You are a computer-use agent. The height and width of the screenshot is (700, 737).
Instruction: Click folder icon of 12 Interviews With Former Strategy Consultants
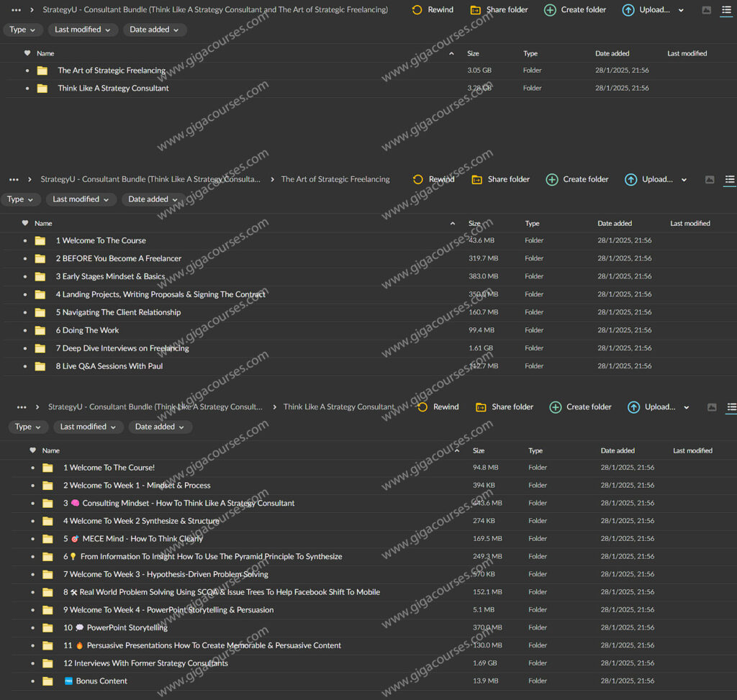pos(48,663)
